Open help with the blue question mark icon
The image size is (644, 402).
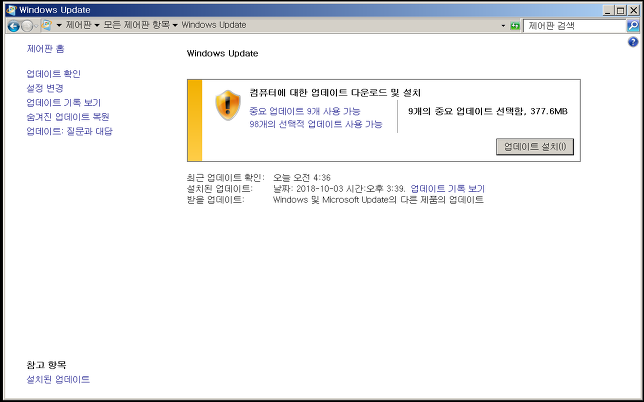(x=633, y=41)
